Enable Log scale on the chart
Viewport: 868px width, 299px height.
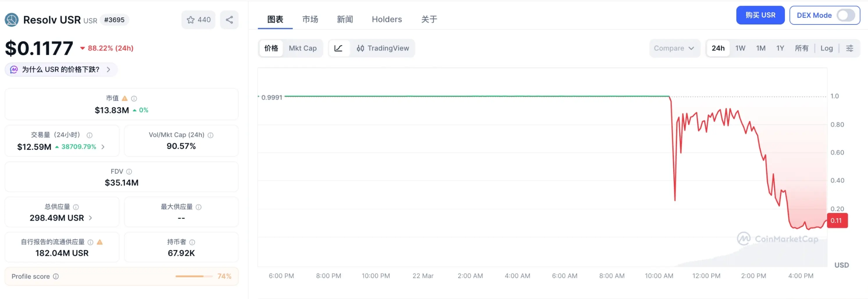pyautogui.click(x=826, y=48)
